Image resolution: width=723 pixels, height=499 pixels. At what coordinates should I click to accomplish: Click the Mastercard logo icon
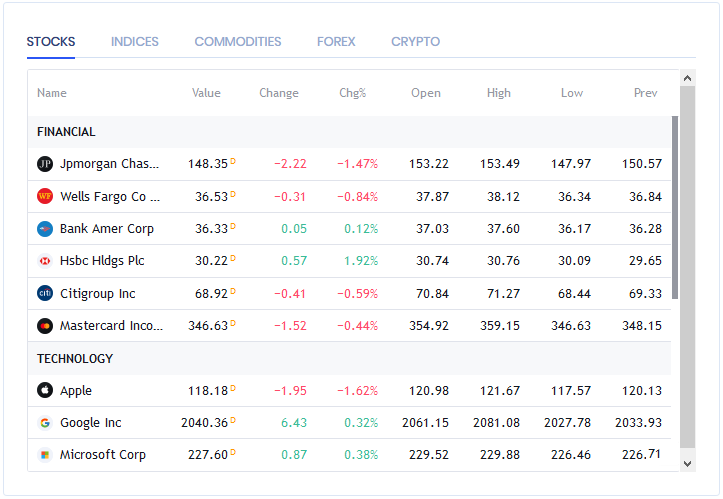45,326
